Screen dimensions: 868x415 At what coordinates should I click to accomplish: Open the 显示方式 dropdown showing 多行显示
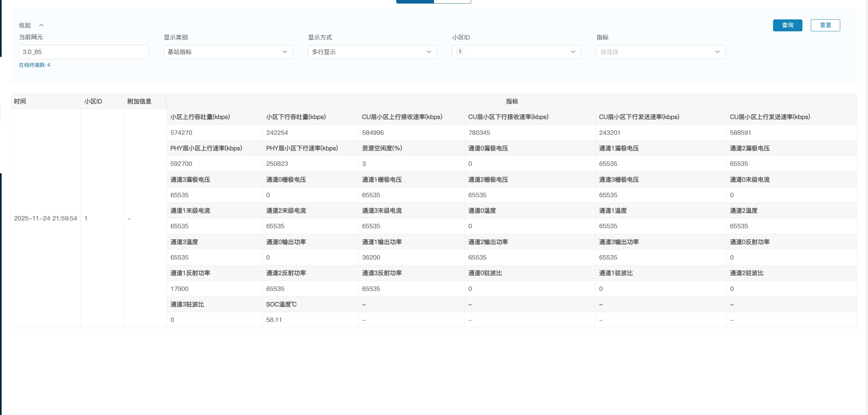(372, 52)
